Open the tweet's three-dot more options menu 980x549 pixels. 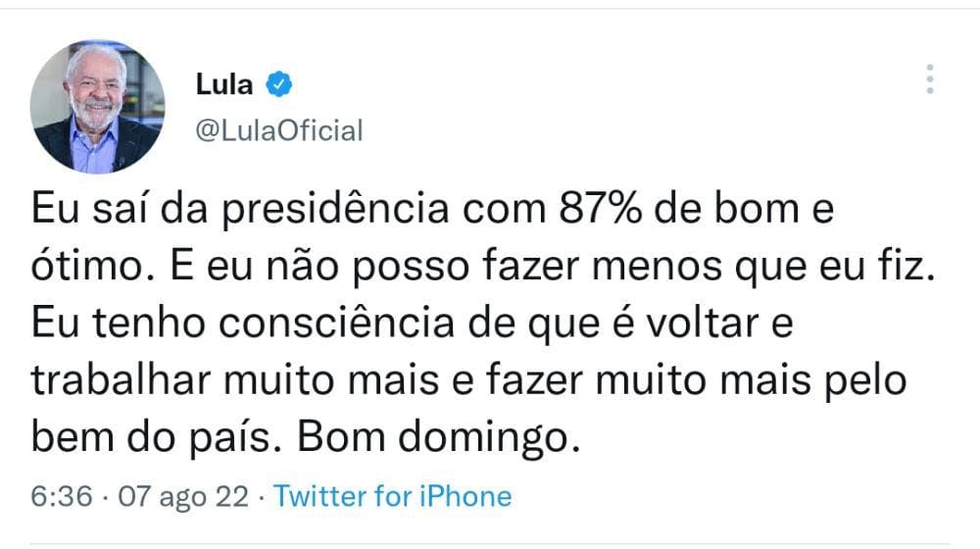[930, 79]
